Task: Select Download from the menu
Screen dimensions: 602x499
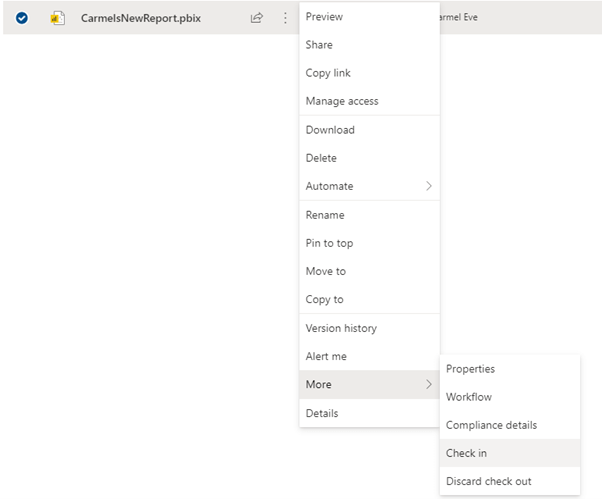Action: [330, 130]
